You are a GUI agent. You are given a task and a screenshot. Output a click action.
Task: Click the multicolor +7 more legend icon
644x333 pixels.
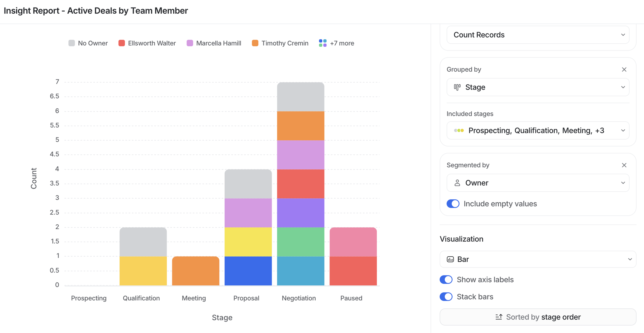323,43
